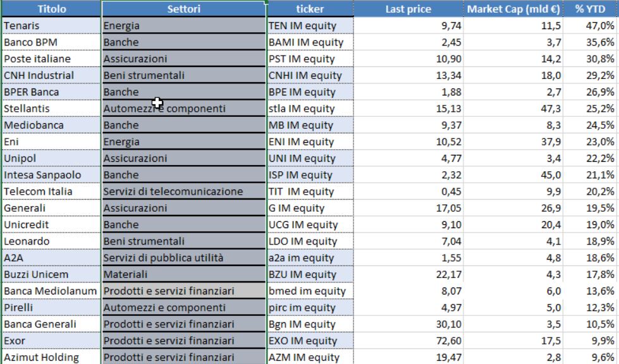Click Banca Mediolanum's sector cell
This screenshot has width=619, height=364.
184,291
